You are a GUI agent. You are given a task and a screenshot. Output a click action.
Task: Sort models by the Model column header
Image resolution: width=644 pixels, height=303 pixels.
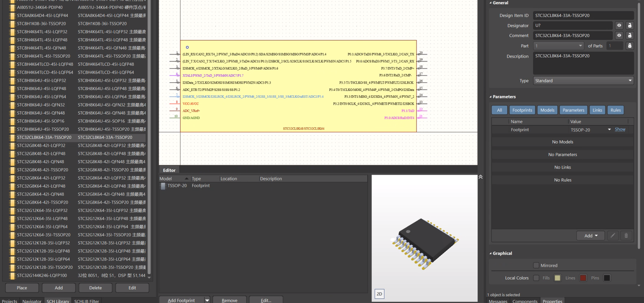174,178
